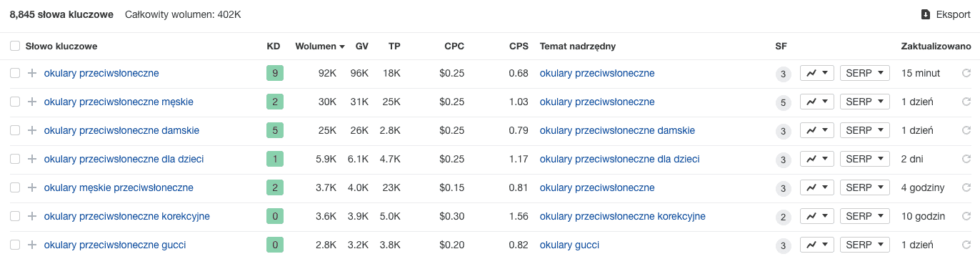Open the keyword link 'okulary męskie przeciwsłoneczne'
980x259 pixels.
(119, 187)
